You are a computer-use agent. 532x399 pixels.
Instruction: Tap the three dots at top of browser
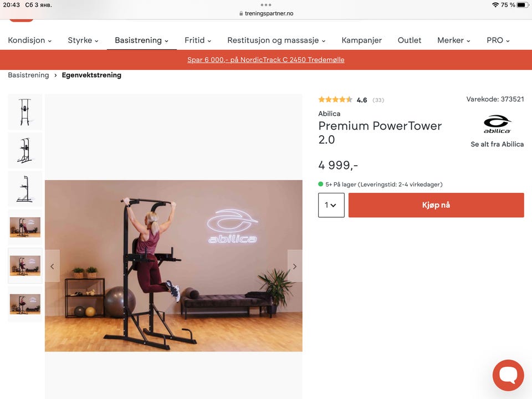tap(265, 5)
